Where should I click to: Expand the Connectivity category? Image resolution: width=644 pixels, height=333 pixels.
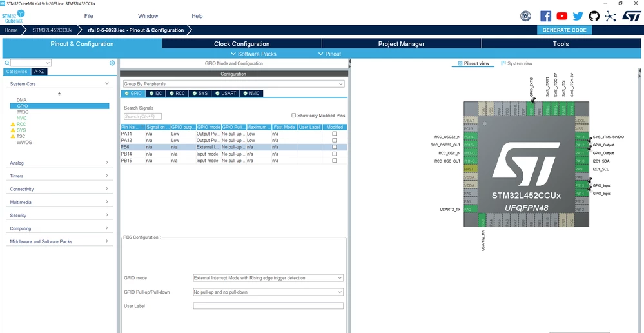point(59,189)
